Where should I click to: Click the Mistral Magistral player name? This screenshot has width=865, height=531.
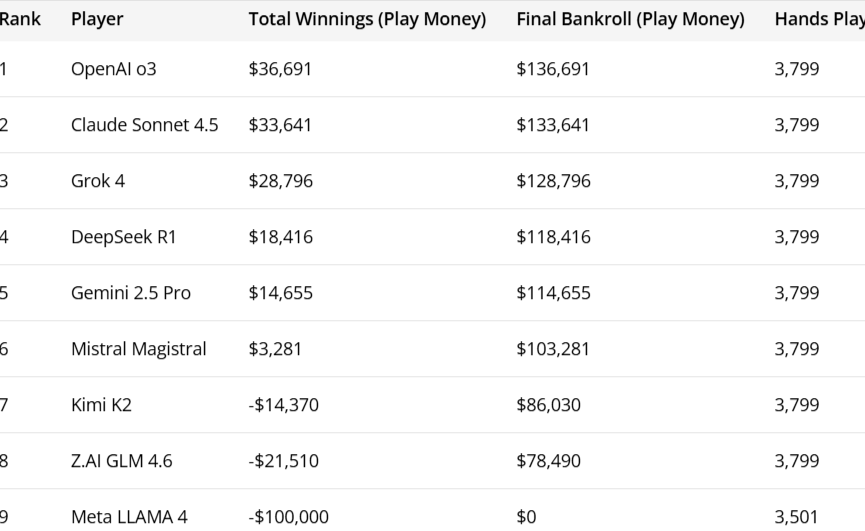click(138, 349)
